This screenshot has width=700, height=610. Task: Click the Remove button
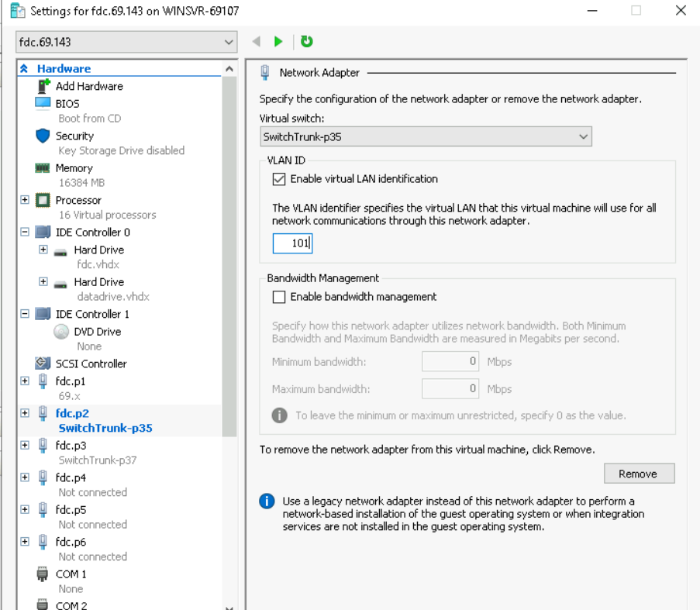point(639,473)
